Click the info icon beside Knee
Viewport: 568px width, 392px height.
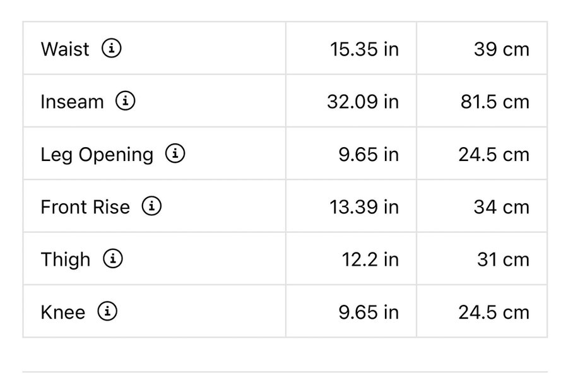tap(107, 311)
